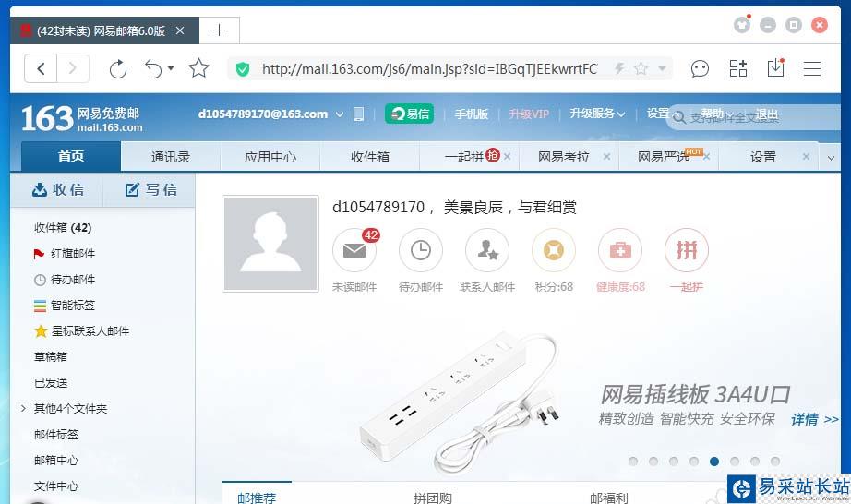Click the browser forward arrow
The image size is (851, 504).
73,69
